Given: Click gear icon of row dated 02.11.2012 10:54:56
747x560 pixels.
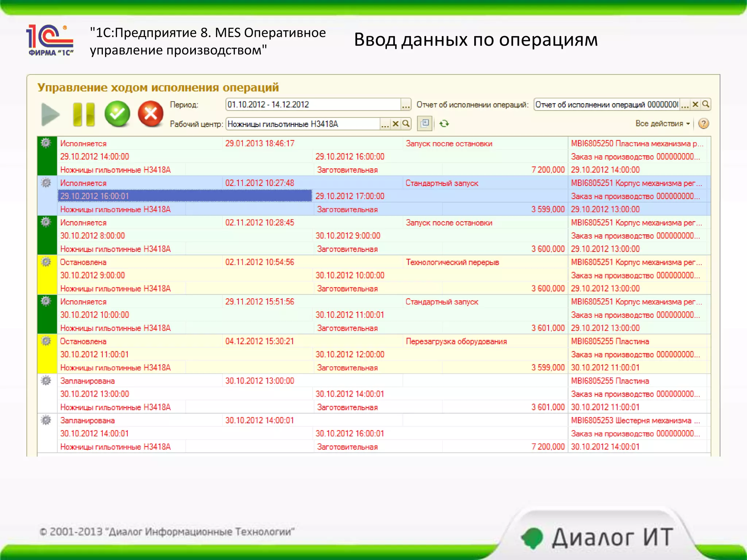Looking at the screenshot, I should pos(46,262).
